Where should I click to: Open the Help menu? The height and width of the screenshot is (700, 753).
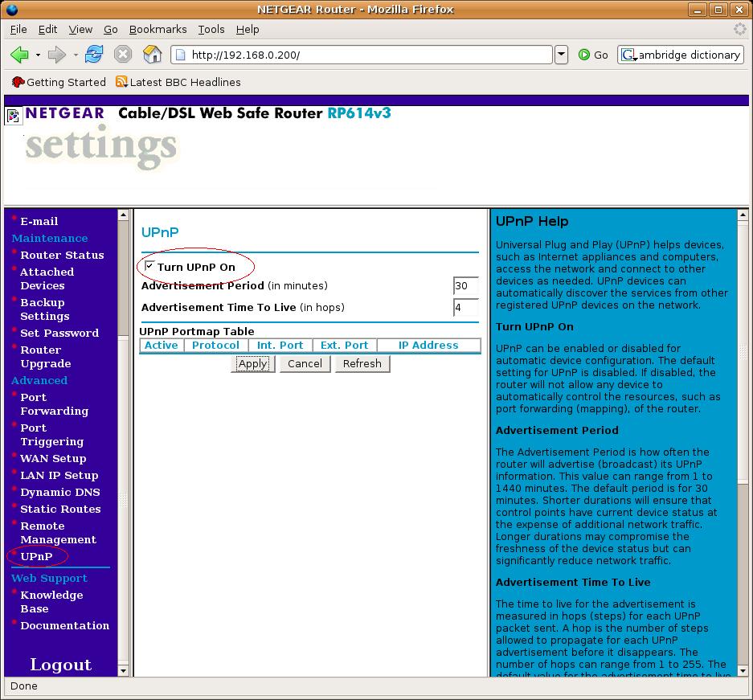(248, 29)
